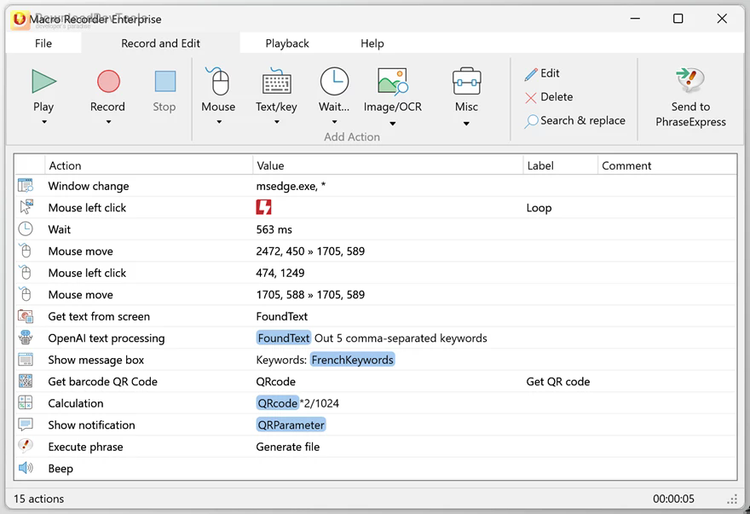This screenshot has width=750, height=514.
Task: Click the Window change row icon
Action: click(25, 186)
